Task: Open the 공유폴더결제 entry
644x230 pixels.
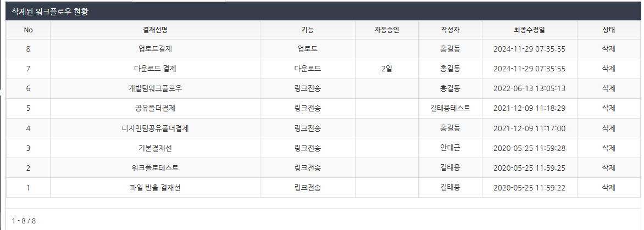Action: tap(155, 108)
